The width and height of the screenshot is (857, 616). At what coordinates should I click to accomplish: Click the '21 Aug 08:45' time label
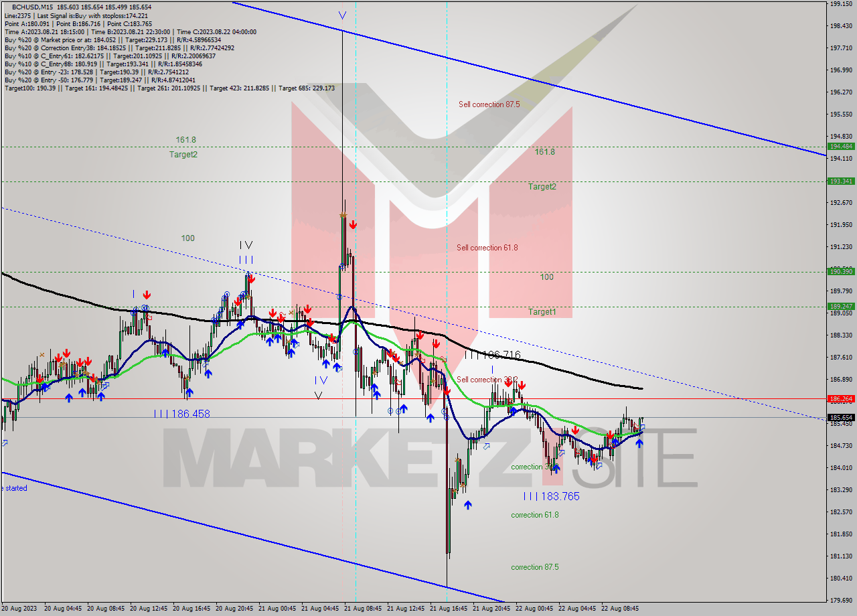click(x=363, y=609)
